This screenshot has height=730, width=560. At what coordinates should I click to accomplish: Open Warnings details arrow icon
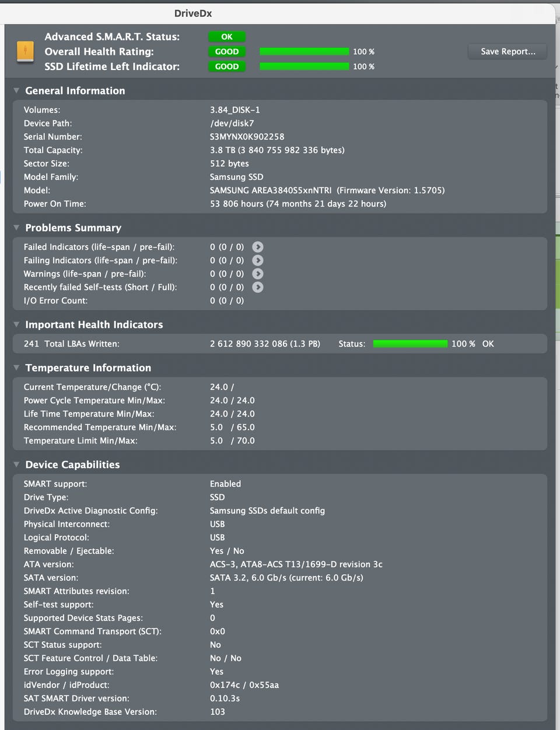point(258,274)
